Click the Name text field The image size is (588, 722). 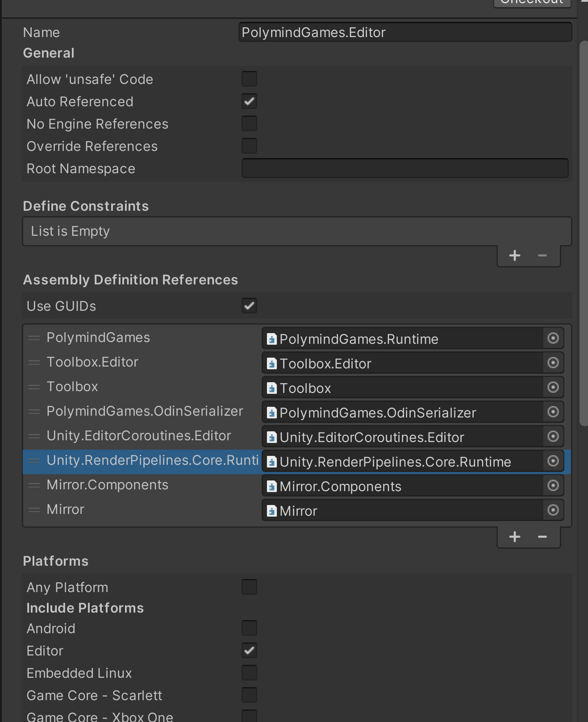(x=405, y=33)
